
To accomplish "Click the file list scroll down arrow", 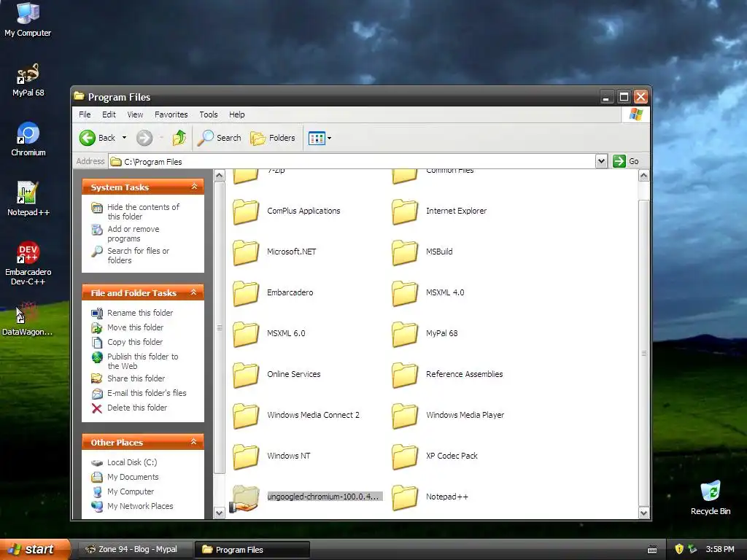I will [x=643, y=513].
